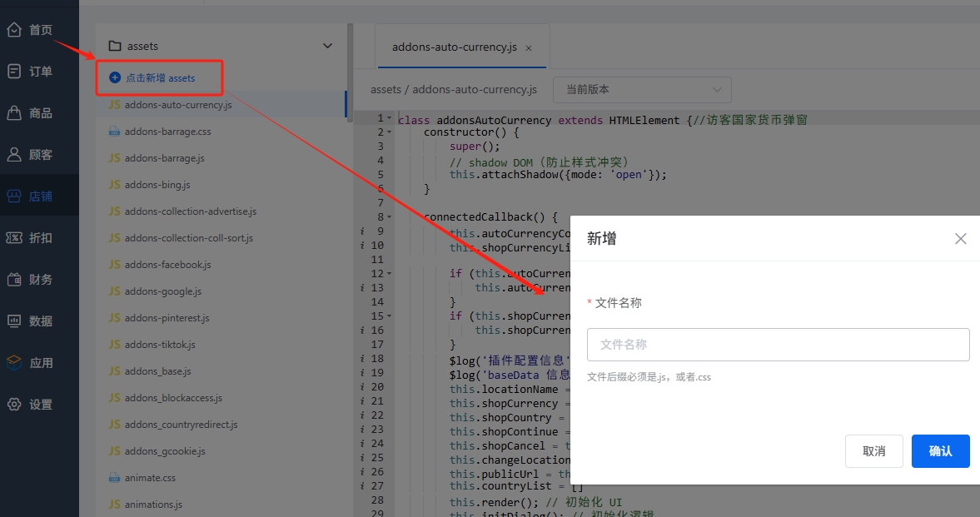The width and height of the screenshot is (980, 517).
Task: Close the addons-auto-currency.js tab
Action: [529, 48]
